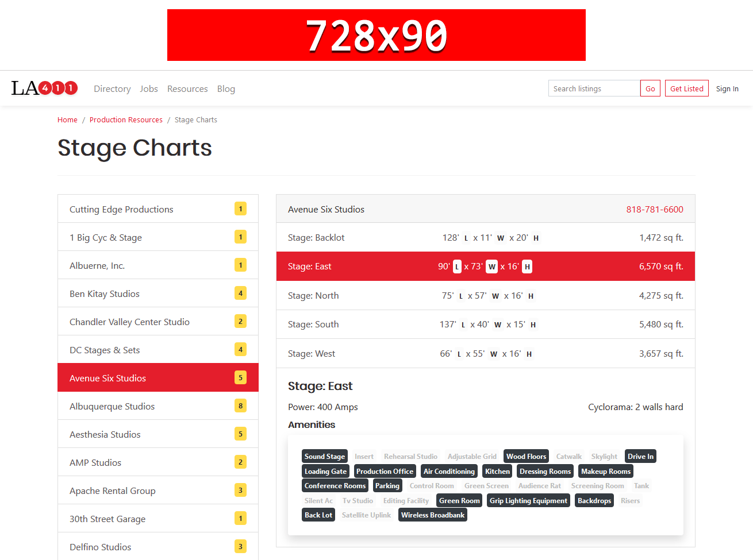This screenshot has width=753, height=560.
Task: Click the Green Room amenity tag
Action: click(x=459, y=500)
